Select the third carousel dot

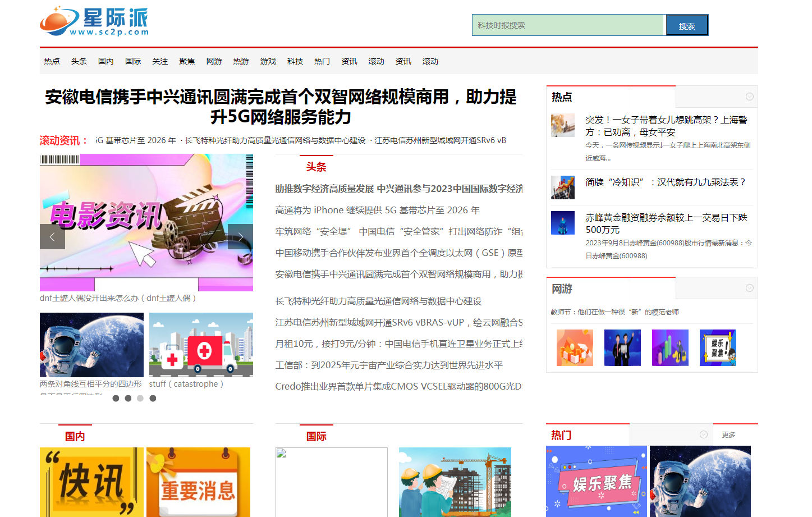click(140, 398)
